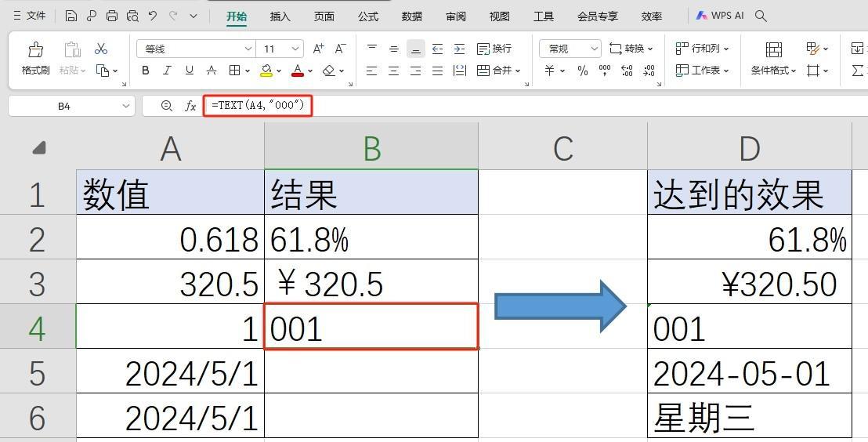The image size is (868, 442).
Task: Apply red font color
Action: coord(298,71)
